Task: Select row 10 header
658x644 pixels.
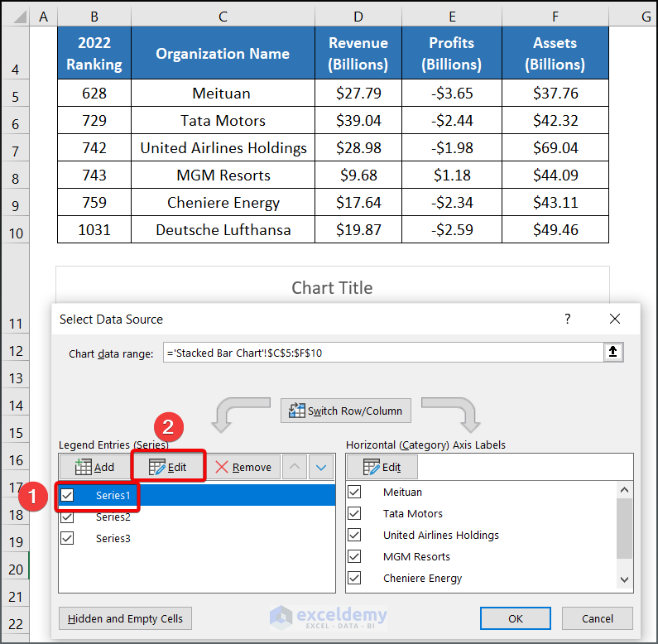Action: pyautogui.click(x=16, y=229)
